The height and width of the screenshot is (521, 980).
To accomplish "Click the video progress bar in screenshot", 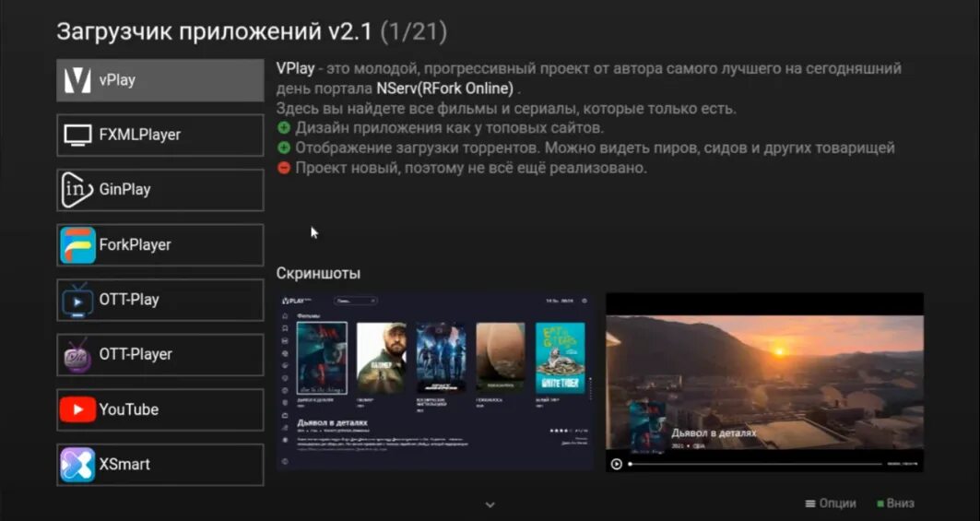I will [755, 464].
